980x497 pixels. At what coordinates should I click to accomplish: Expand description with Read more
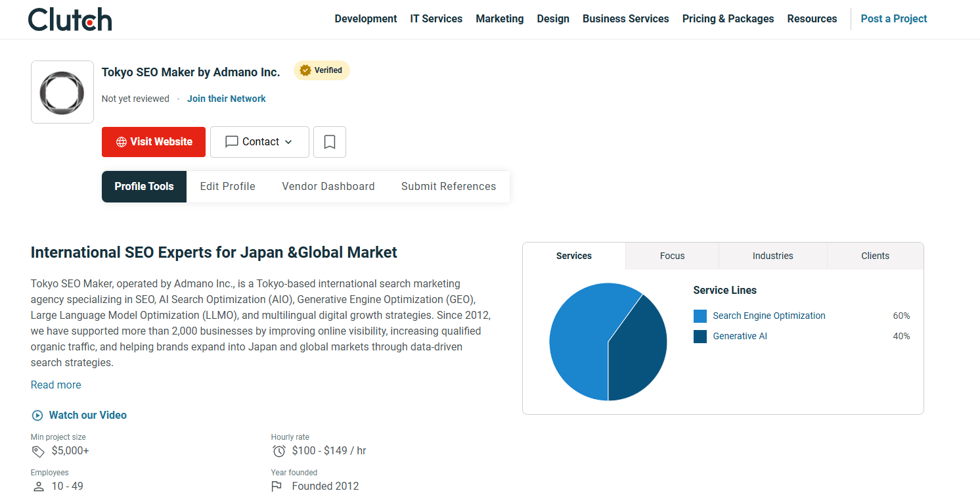pos(56,385)
